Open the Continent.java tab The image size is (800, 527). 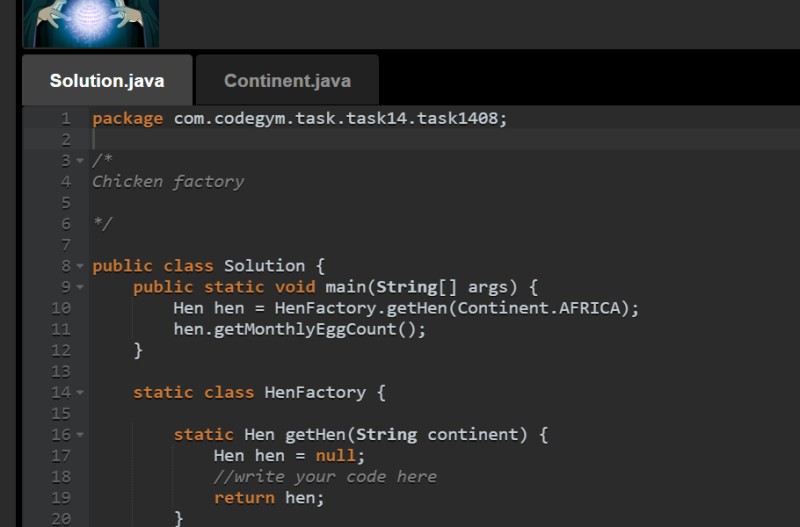pos(287,81)
